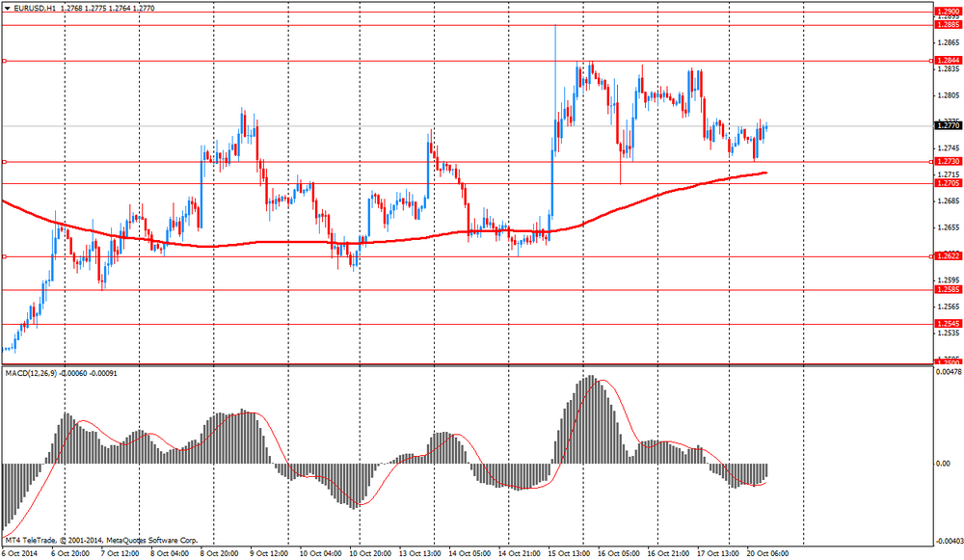
Task: Click the 10 Oct 20:00 time label
Action: [370, 553]
